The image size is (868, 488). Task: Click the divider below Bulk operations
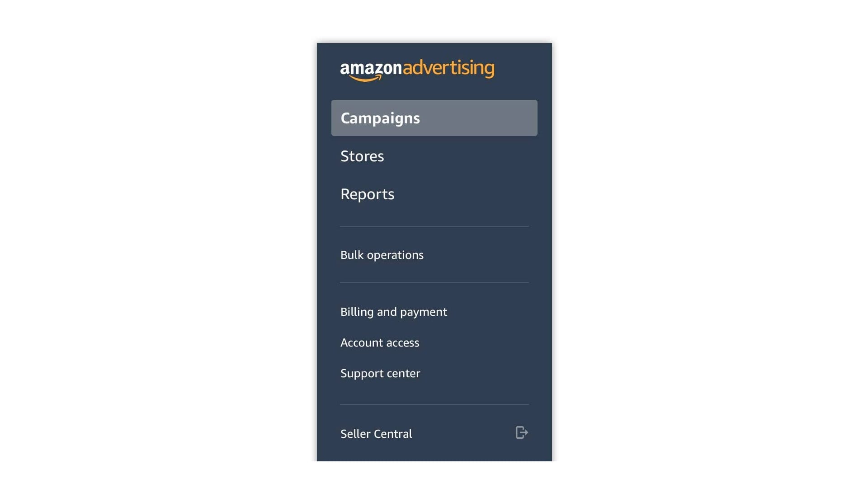434,282
